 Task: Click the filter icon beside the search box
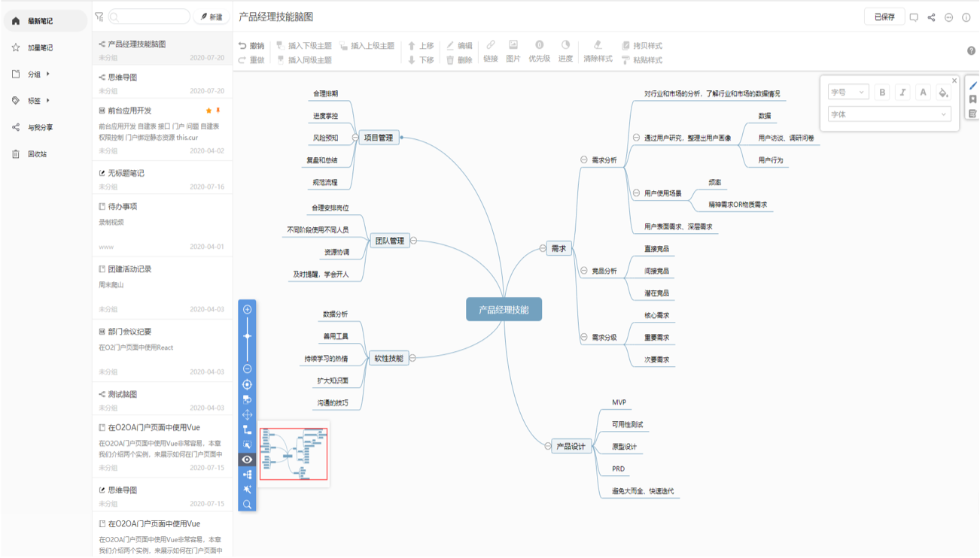tap(99, 17)
